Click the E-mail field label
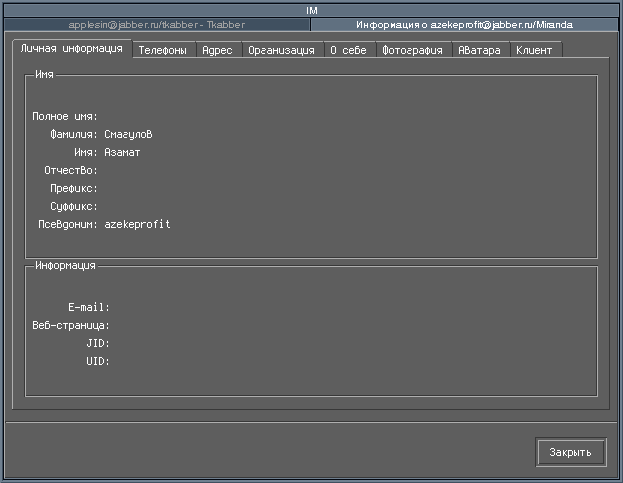 coord(88,307)
